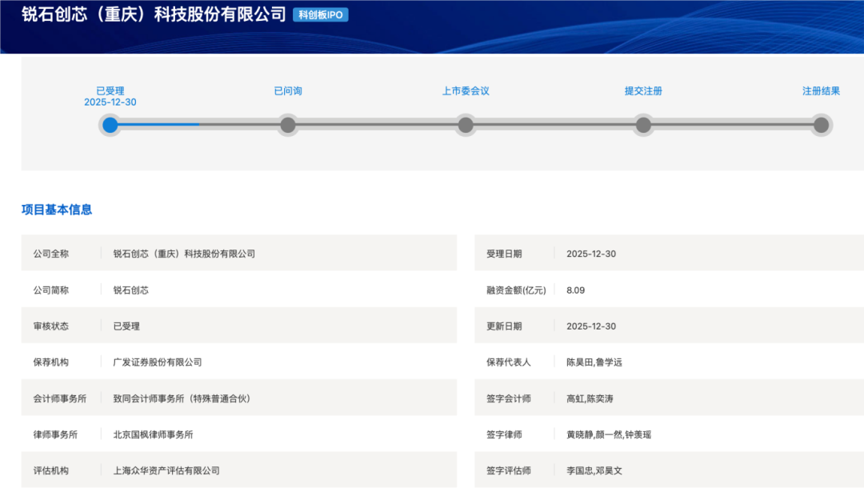Click 保荐代表人 value 陈昊田,鲁学远
Viewport: 864px width, 504px height.
click(594, 362)
